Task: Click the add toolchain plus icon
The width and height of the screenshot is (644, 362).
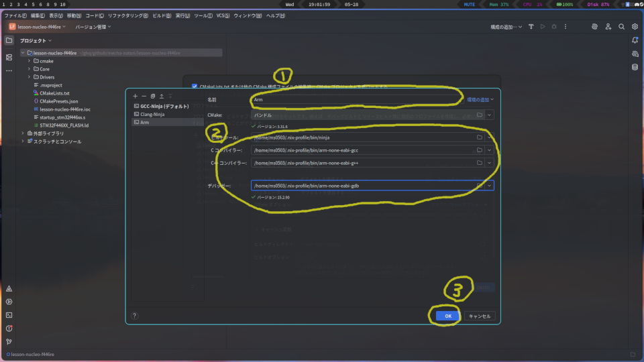Action: click(x=135, y=97)
